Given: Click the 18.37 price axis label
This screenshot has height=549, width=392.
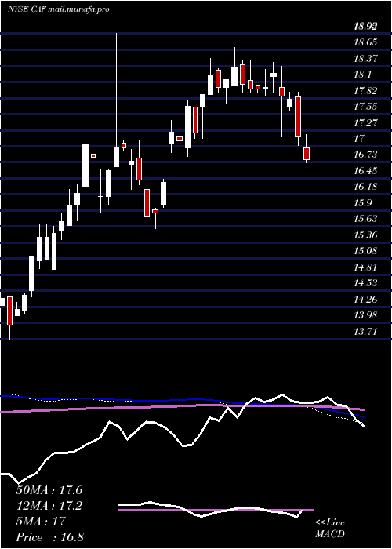Looking at the screenshot, I should click(x=365, y=59).
